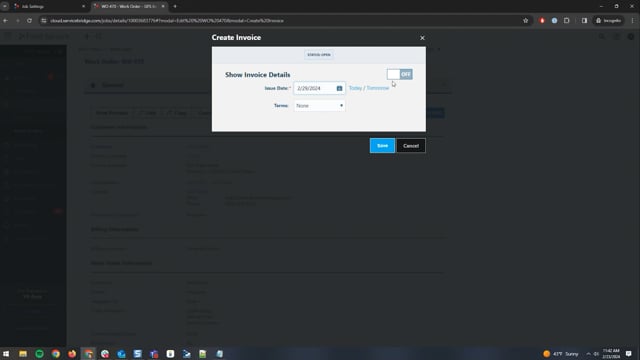Open the white square app on taskbar
This screenshot has height=360, width=640.
(170, 354)
